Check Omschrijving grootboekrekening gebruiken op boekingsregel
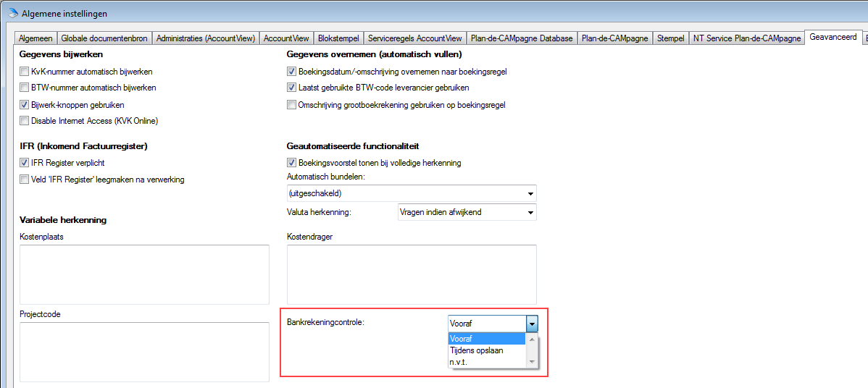 (291, 104)
